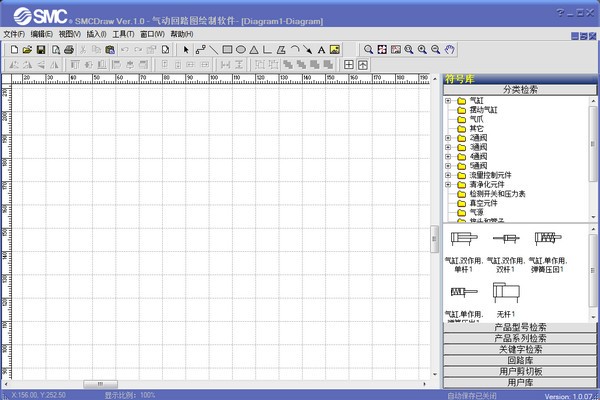Viewport: 600px width, 400px height.
Task: Expand the 4通阀 tree node
Action: (448, 157)
